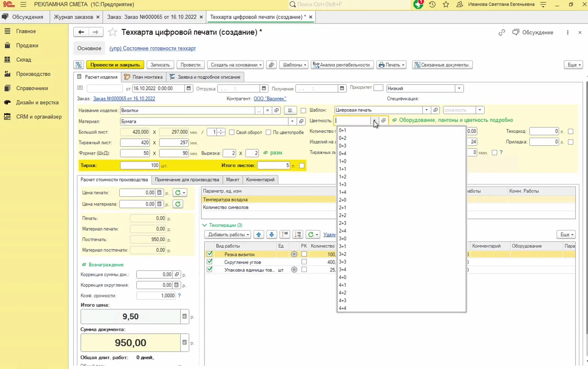Screen dimensions: 588x369
Task: Open calculator for Цена печати field
Action: coord(159,193)
